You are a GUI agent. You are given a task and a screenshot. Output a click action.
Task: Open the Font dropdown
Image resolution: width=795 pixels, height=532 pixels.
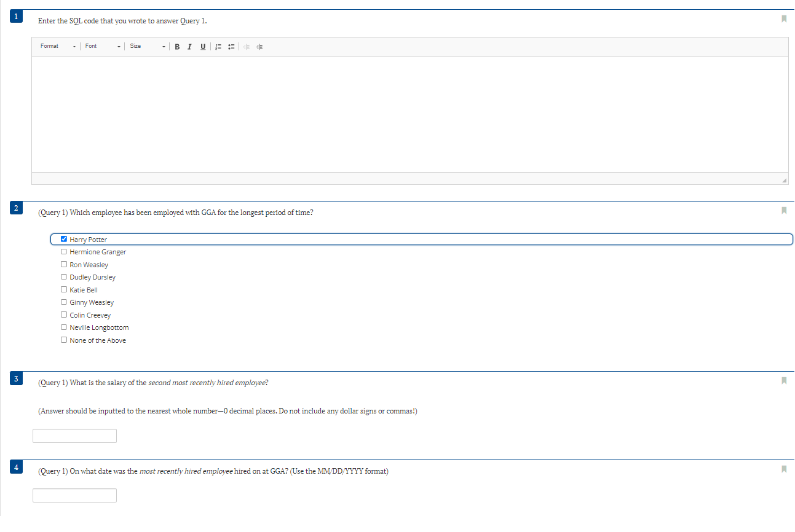coord(103,47)
